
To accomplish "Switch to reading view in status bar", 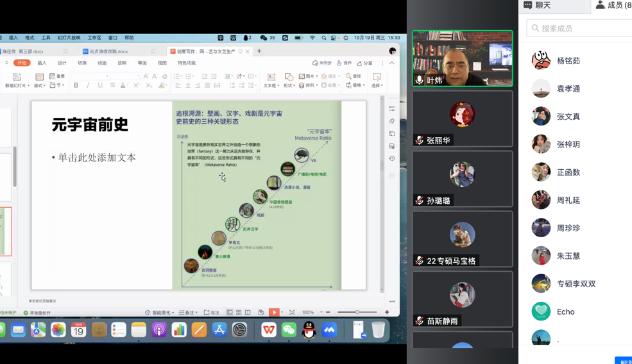I will 248,313.
